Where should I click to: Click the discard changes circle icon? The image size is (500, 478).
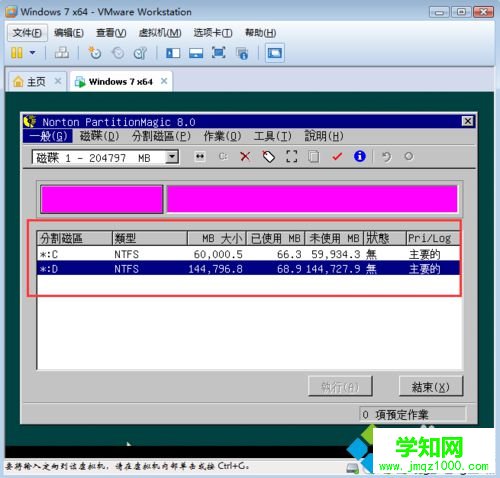tap(409, 156)
